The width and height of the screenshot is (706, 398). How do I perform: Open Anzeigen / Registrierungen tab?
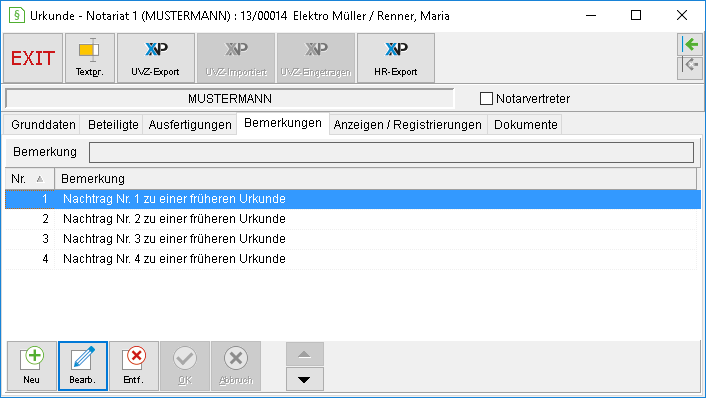(x=407, y=125)
